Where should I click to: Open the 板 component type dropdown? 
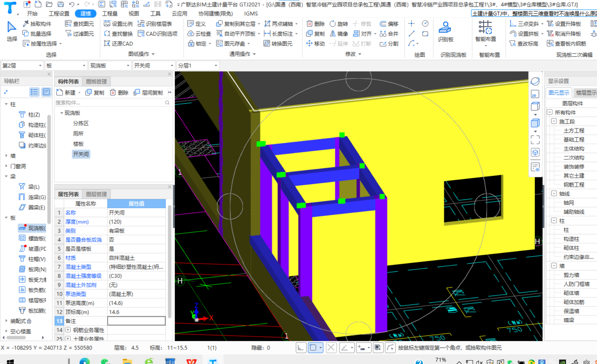pyautogui.click(x=65, y=66)
